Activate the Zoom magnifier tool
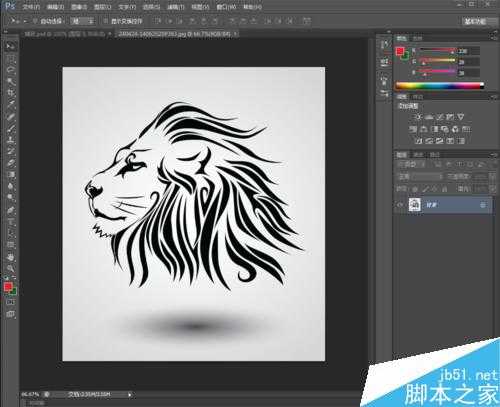500x407 pixels. click(x=10, y=268)
